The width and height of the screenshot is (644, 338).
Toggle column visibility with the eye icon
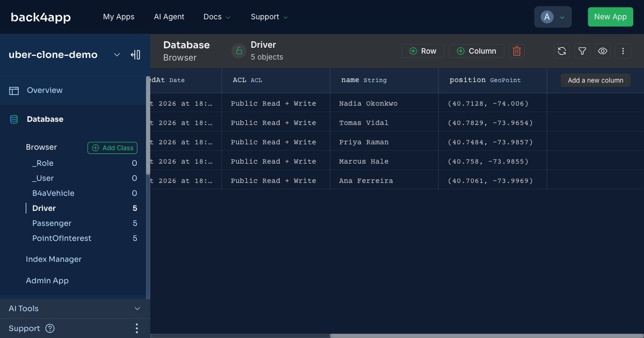[x=603, y=51]
